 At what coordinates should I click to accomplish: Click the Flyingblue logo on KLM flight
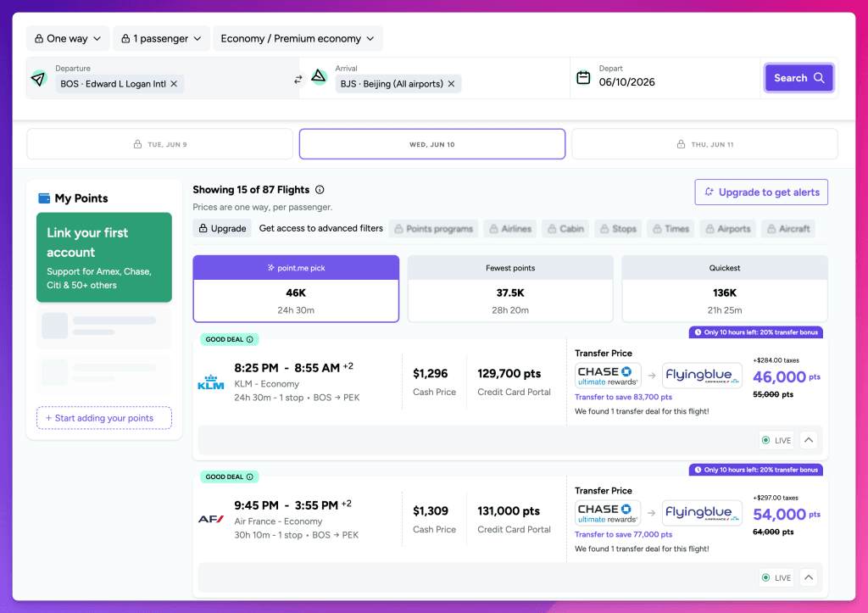point(702,375)
